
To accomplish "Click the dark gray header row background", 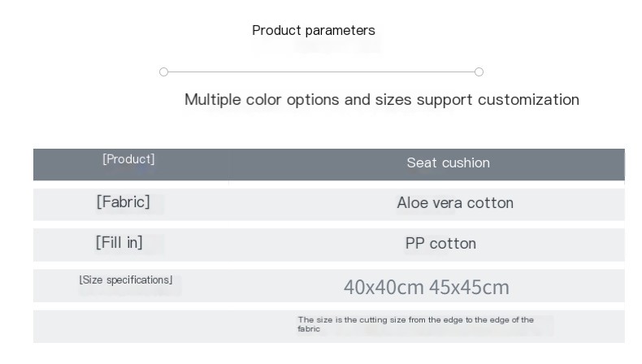I will click(329, 165).
